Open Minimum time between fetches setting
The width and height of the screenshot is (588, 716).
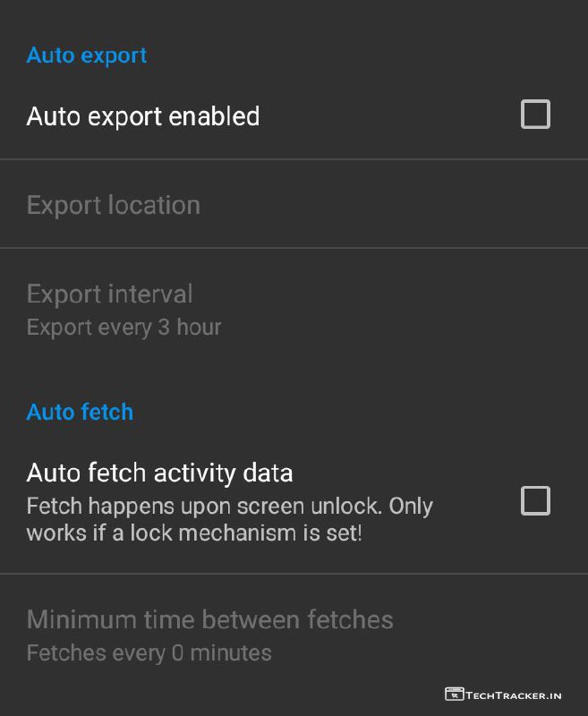(x=210, y=619)
